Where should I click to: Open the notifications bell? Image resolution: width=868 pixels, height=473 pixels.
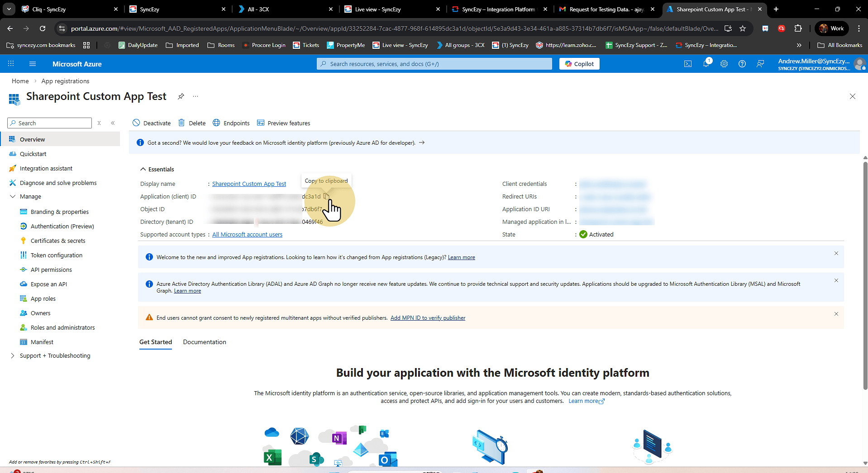706,64
